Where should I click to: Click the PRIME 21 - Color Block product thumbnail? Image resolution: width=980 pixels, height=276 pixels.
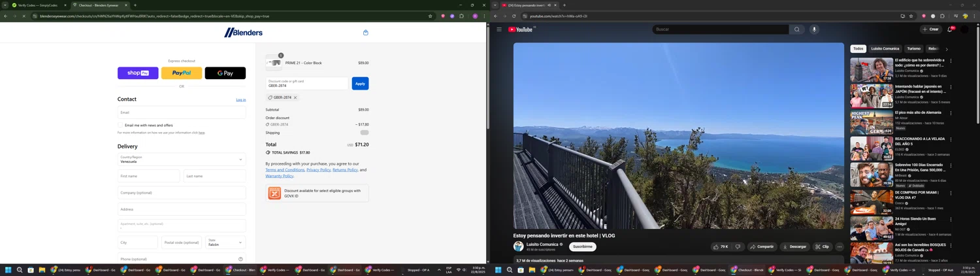(x=274, y=63)
